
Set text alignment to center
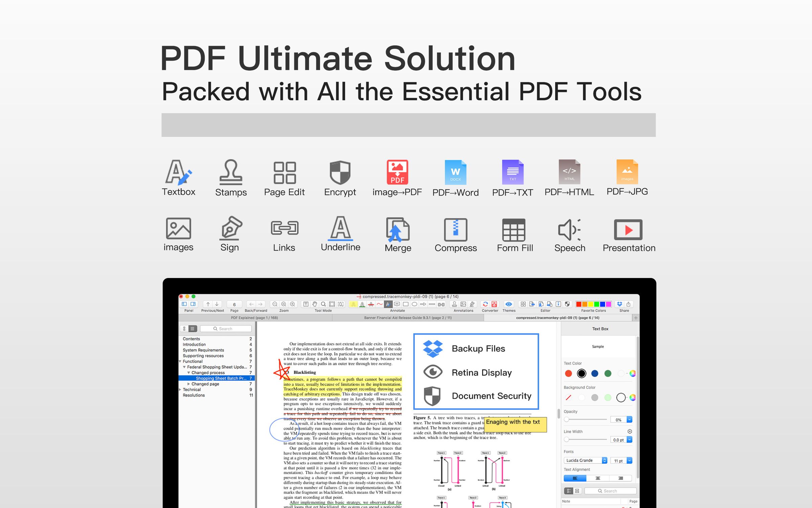(597, 478)
